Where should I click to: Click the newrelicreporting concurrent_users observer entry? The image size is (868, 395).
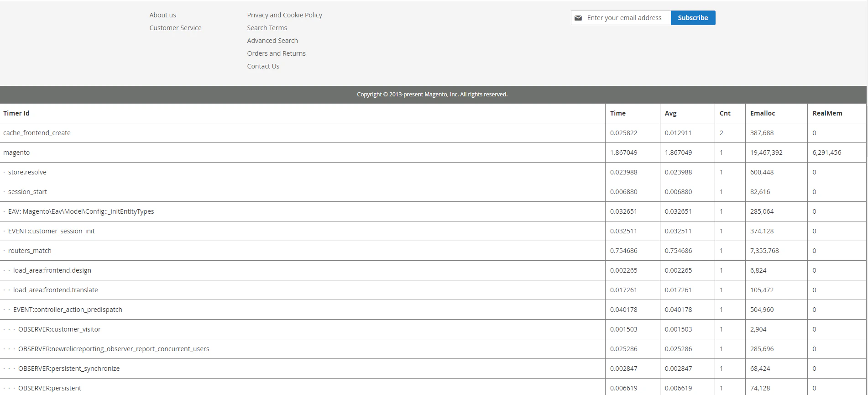(x=114, y=349)
